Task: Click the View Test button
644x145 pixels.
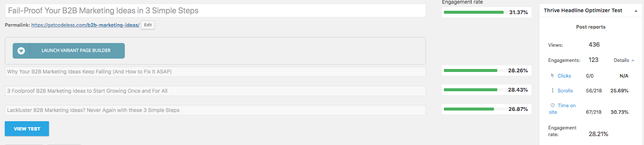Action: 27,129
